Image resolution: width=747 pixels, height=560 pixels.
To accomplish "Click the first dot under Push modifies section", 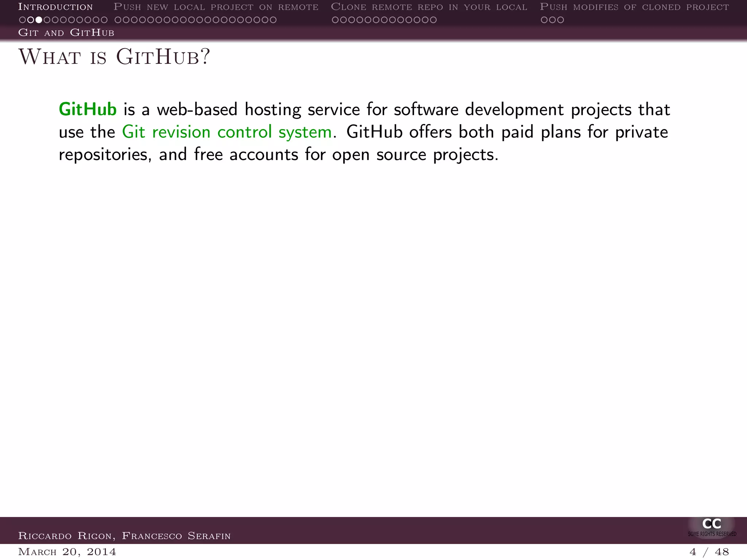I will [544, 20].
